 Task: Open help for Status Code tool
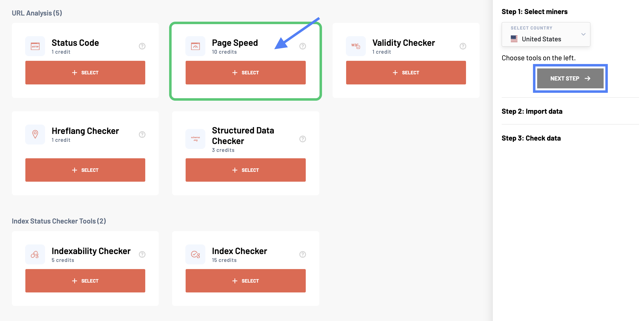coord(142,46)
